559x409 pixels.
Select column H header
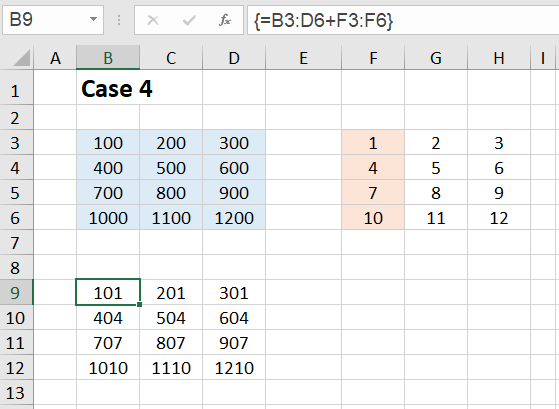(499, 58)
